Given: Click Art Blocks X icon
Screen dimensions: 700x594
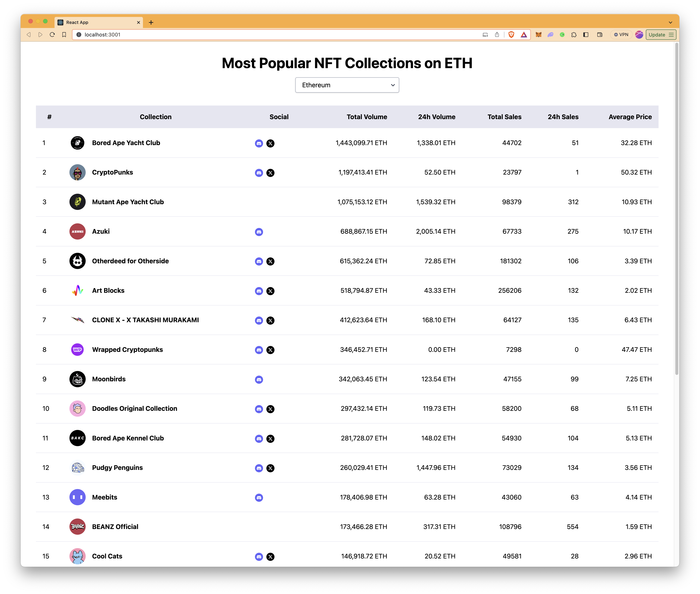Looking at the screenshot, I should (x=270, y=291).
